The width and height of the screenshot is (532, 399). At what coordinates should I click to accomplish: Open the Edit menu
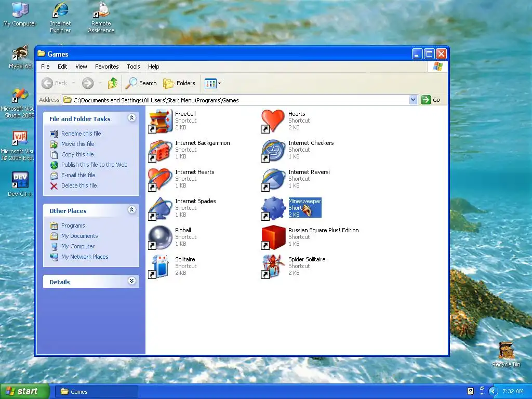pyautogui.click(x=62, y=66)
